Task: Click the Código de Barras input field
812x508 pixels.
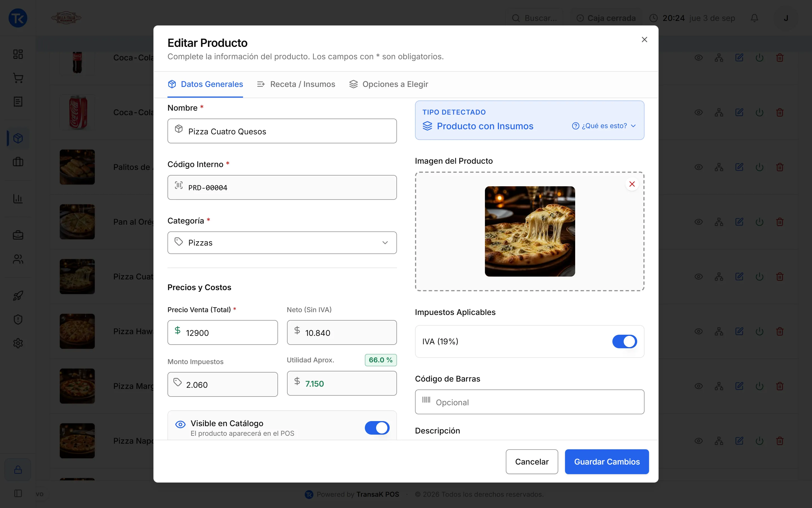Action: (x=529, y=402)
